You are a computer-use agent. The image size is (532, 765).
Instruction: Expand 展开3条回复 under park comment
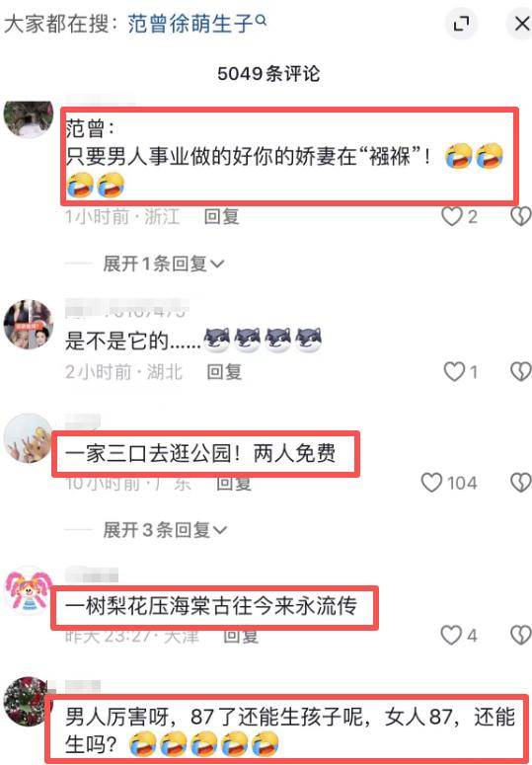coord(165,530)
